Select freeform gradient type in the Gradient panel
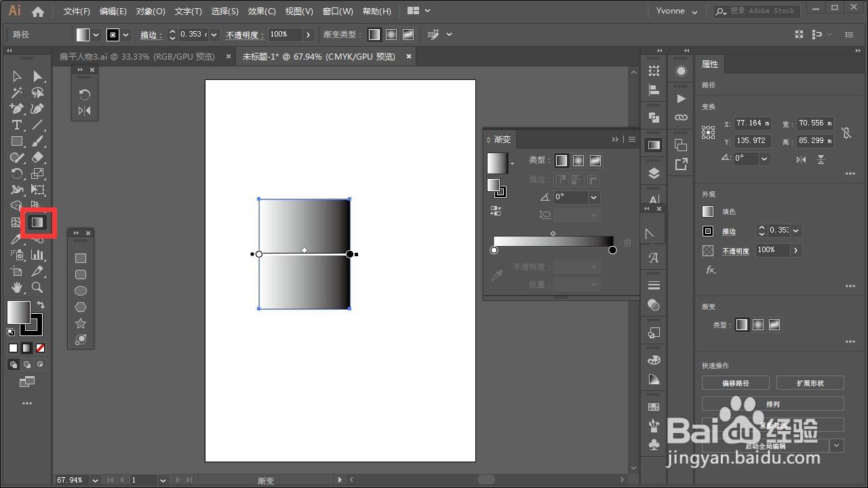Image resolution: width=868 pixels, height=488 pixels. tap(595, 161)
